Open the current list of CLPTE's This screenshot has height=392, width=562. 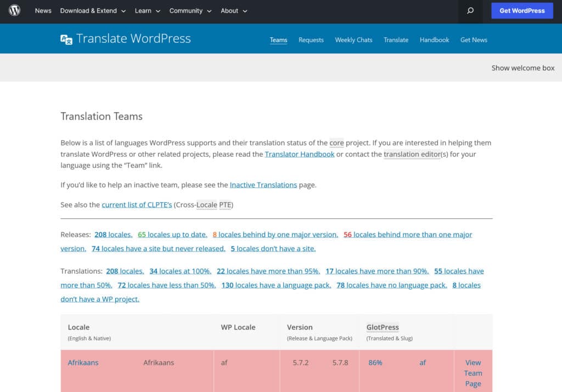pos(137,204)
